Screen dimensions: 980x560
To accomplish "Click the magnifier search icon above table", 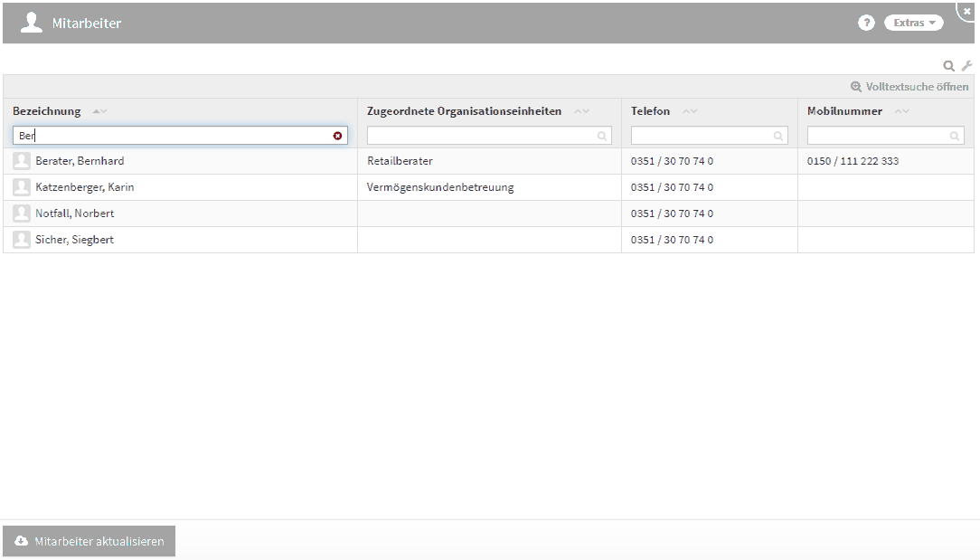I will [948, 66].
